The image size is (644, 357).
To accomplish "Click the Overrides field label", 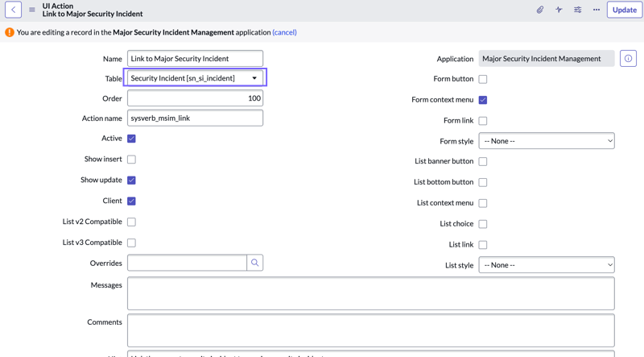I will click(x=106, y=264).
